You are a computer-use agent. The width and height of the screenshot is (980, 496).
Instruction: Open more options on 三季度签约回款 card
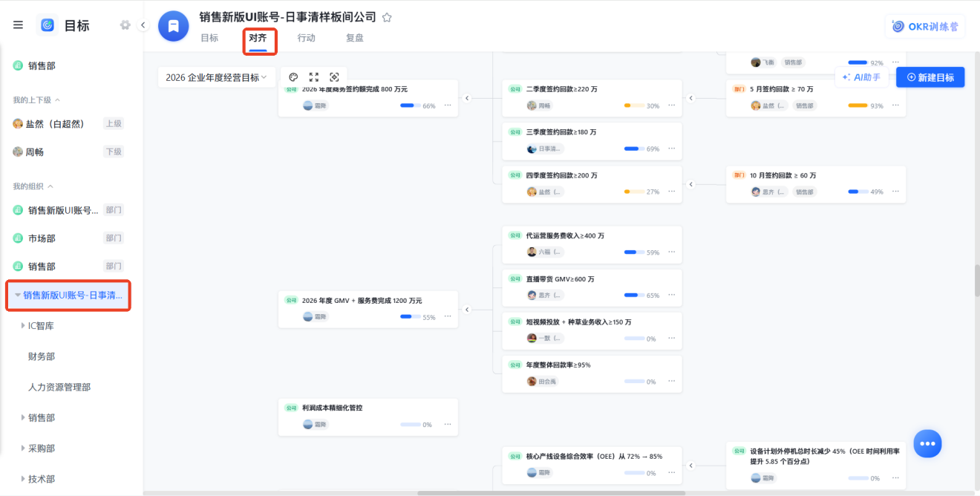[x=671, y=149]
